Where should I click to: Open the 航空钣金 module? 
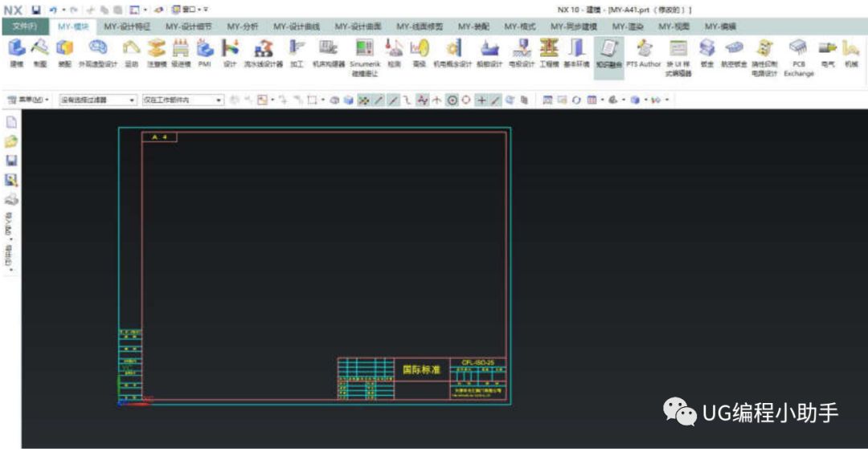point(734,53)
